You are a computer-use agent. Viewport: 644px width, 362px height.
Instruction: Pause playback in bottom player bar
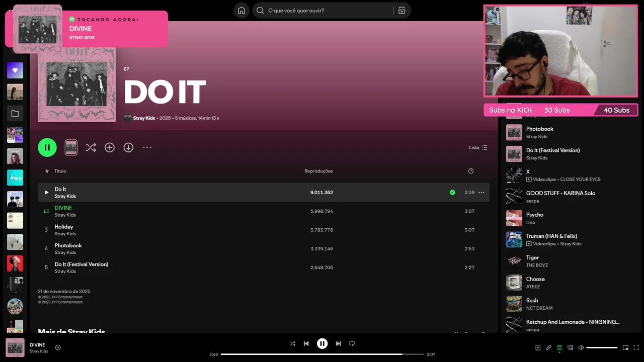click(323, 343)
